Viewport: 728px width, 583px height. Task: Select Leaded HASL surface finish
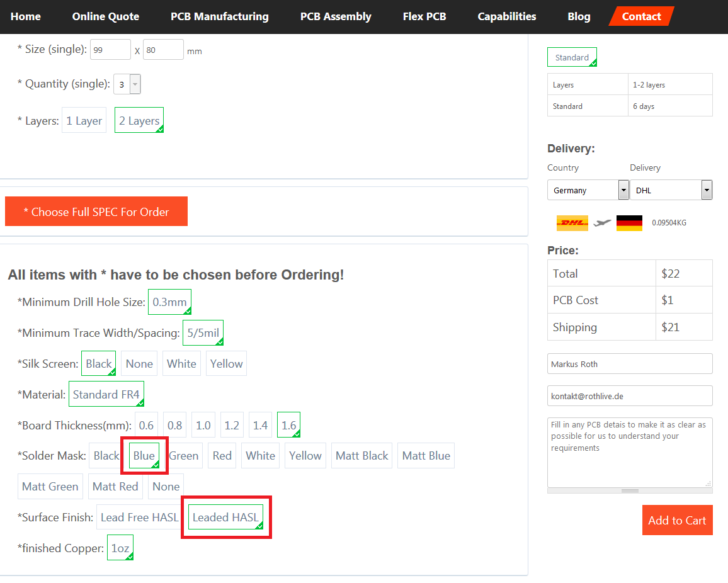[225, 517]
